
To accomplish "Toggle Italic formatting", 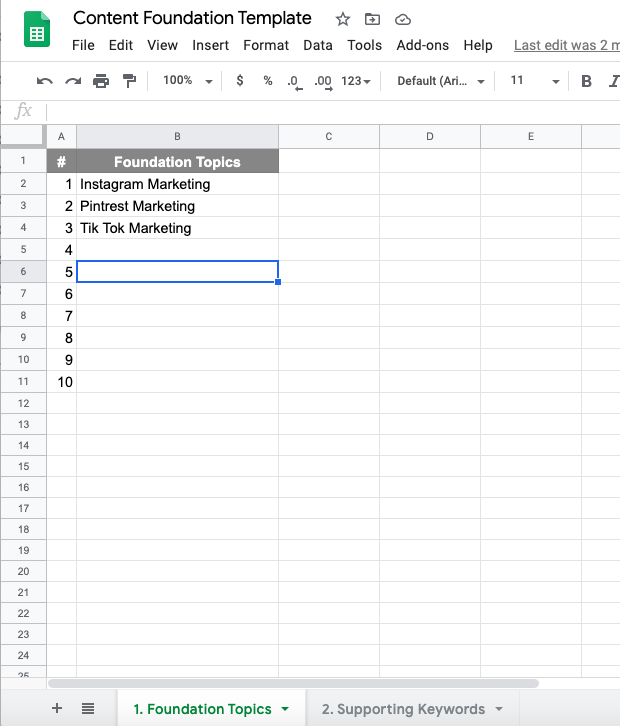I will coord(614,81).
